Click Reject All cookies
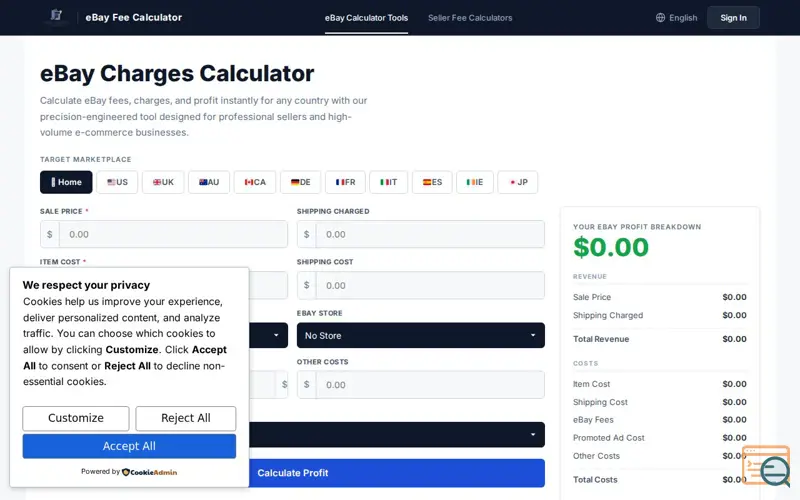 click(x=186, y=418)
